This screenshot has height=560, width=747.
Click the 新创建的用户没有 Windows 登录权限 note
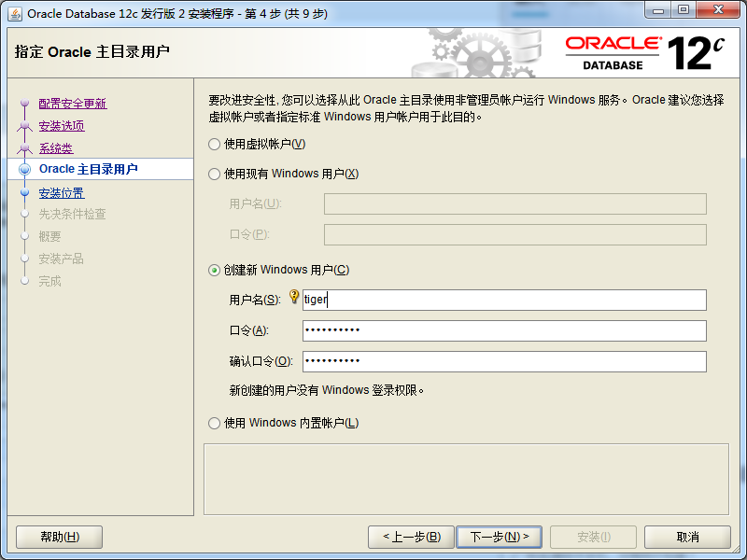pyautogui.click(x=327, y=390)
